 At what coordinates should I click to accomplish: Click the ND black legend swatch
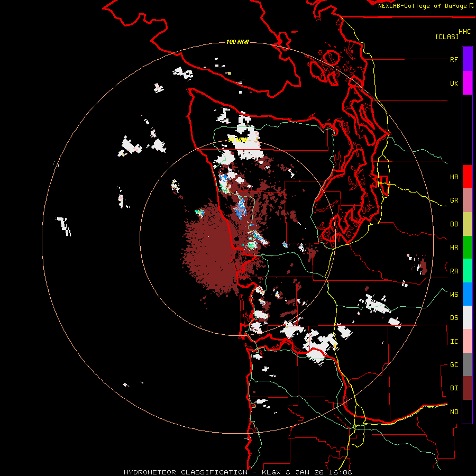467,411
